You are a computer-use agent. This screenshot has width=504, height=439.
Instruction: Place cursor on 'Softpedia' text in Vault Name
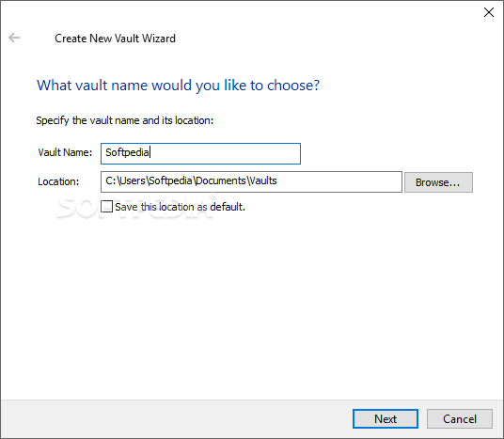[x=127, y=152]
